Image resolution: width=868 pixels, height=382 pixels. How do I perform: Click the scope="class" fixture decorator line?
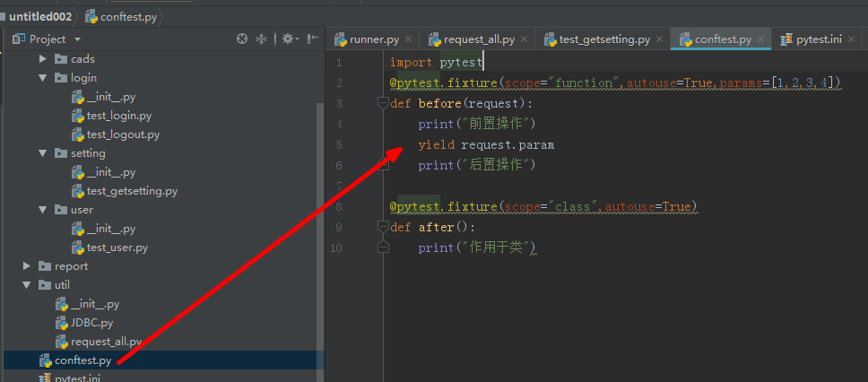pyautogui.click(x=543, y=207)
